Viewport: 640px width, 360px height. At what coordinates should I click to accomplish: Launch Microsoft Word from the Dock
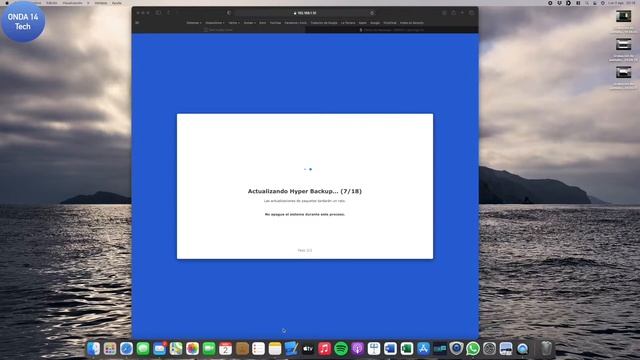(x=390, y=349)
